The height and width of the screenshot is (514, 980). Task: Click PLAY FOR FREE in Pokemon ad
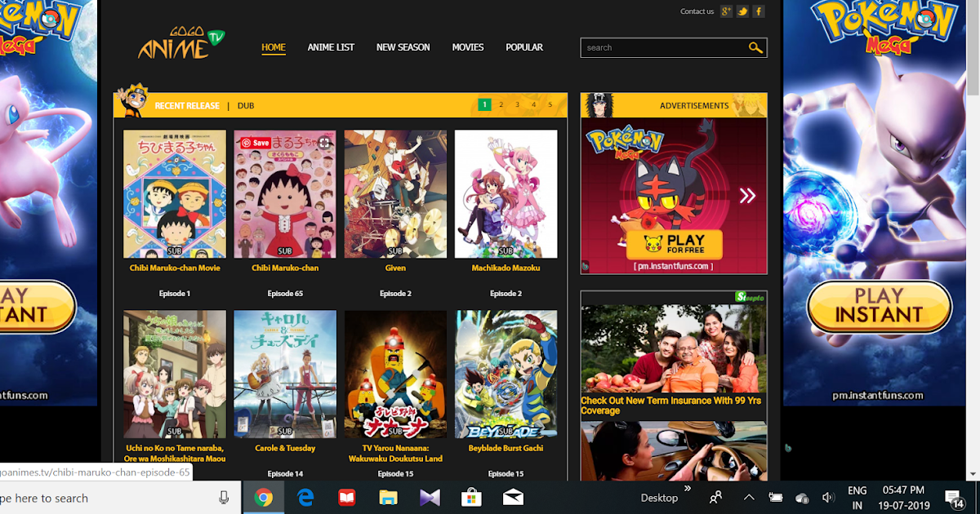pyautogui.click(x=675, y=244)
